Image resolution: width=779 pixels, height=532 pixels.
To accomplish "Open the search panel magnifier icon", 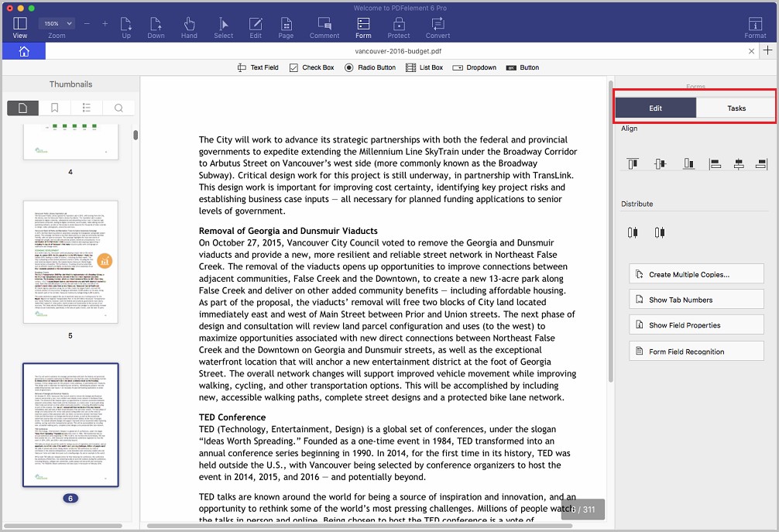I will tap(118, 108).
